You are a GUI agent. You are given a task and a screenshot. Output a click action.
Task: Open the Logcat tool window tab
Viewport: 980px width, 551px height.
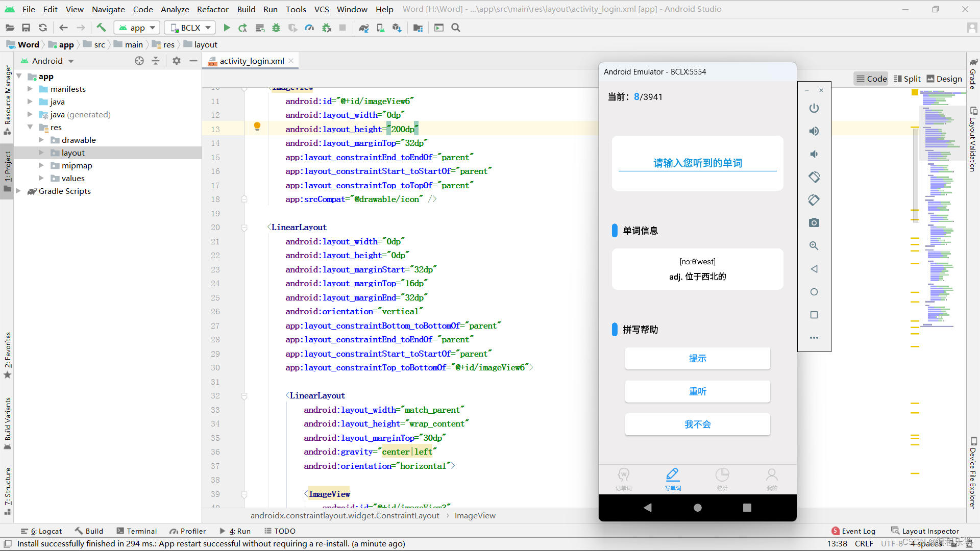[x=41, y=531]
